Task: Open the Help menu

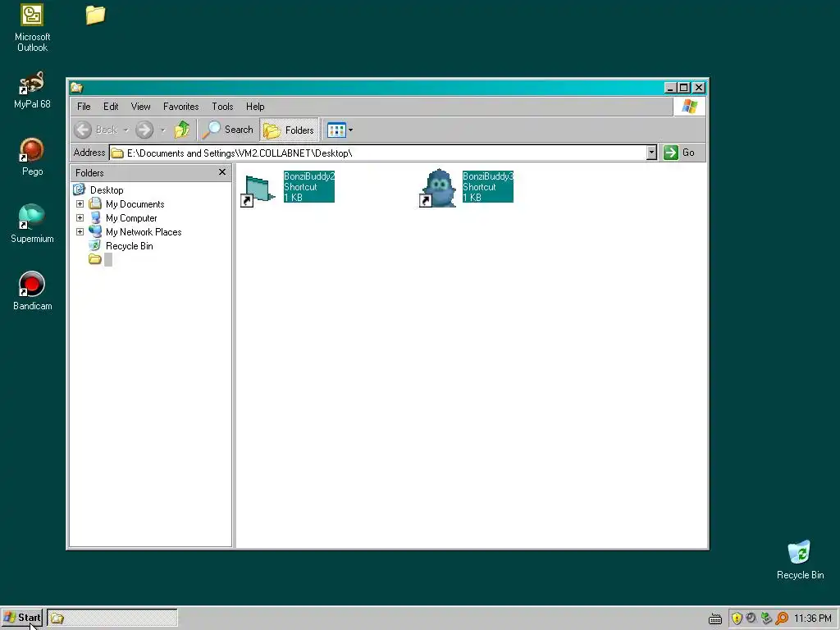Action: tap(255, 107)
